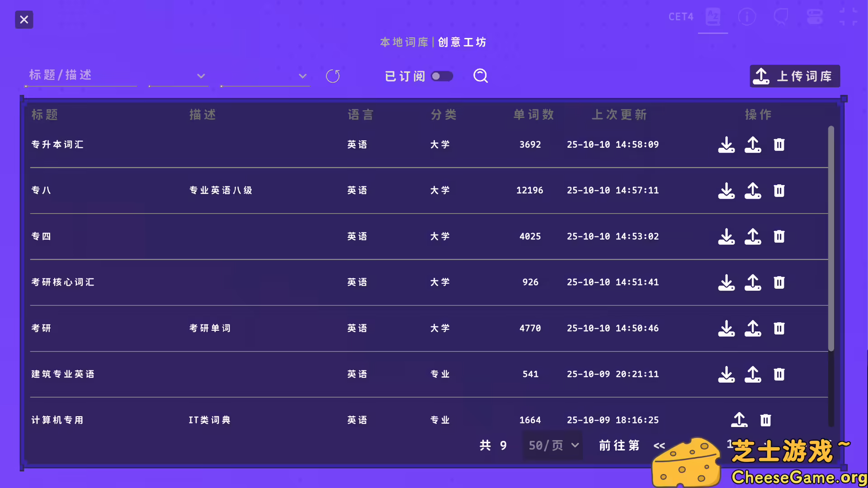Viewport: 868px width, 488px height.
Task: Click the 上传词库 upload button
Action: point(794,76)
